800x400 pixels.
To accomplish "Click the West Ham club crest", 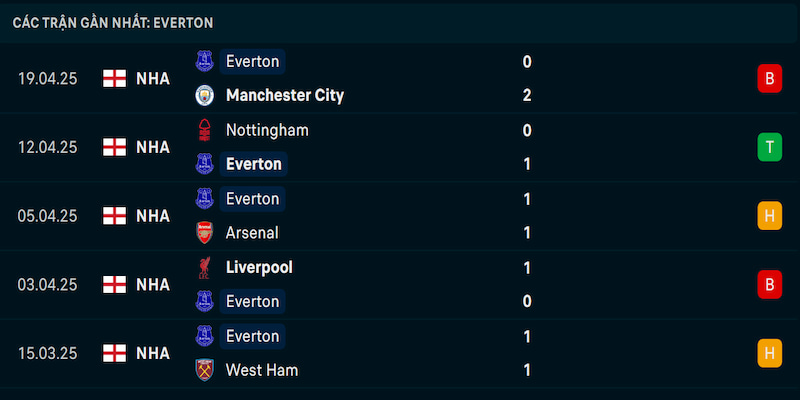I will point(204,370).
